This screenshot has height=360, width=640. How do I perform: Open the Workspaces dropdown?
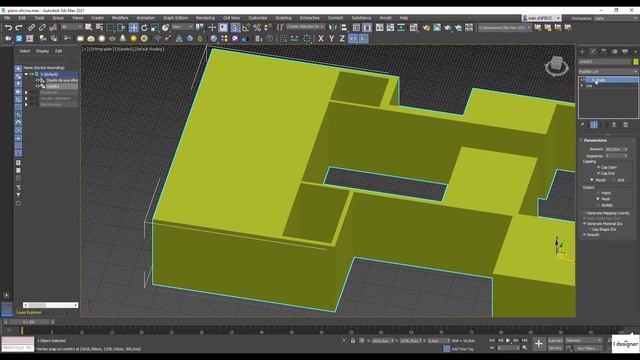click(x=616, y=18)
